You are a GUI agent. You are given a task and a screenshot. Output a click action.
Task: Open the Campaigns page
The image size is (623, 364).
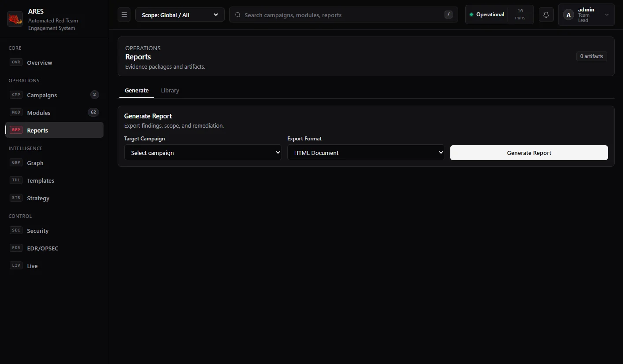click(x=54, y=95)
